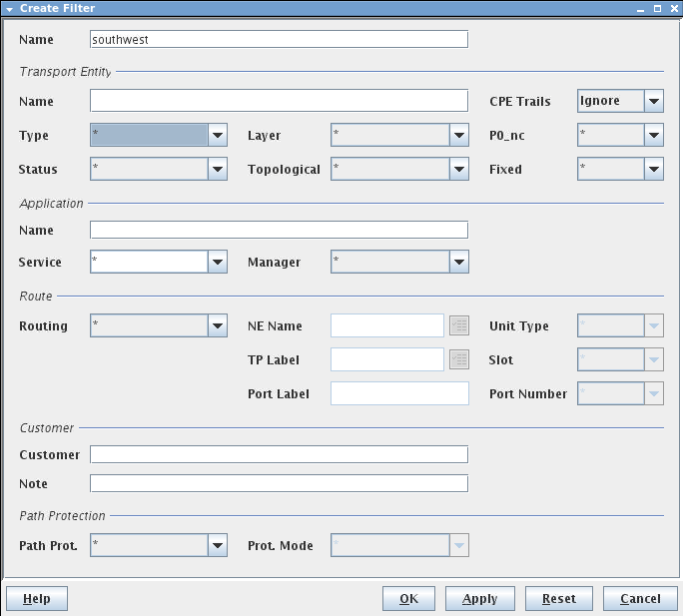The height and width of the screenshot is (616, 683).
Task: Open the Type dropdown
Action: pyautogui.click(x=218, y=135)
